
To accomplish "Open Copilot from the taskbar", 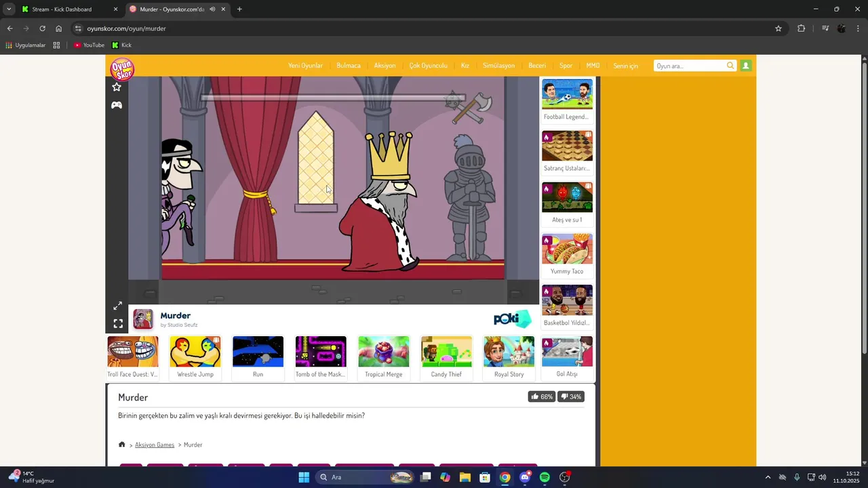I will pos(445,477).
